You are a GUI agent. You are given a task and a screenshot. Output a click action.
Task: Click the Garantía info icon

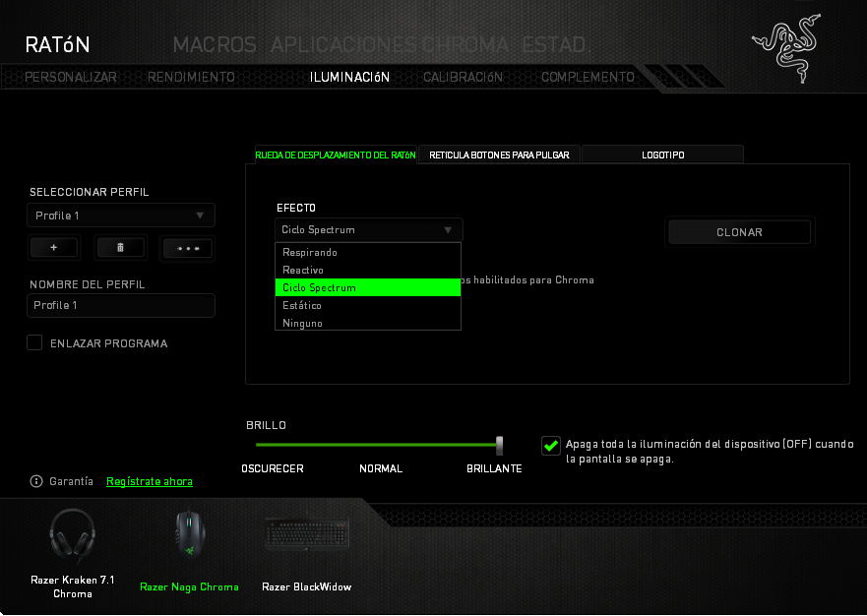36,481
